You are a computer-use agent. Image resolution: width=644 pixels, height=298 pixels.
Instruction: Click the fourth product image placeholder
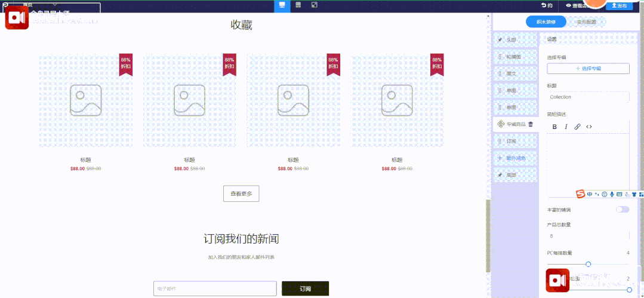[x=397, y=100]
